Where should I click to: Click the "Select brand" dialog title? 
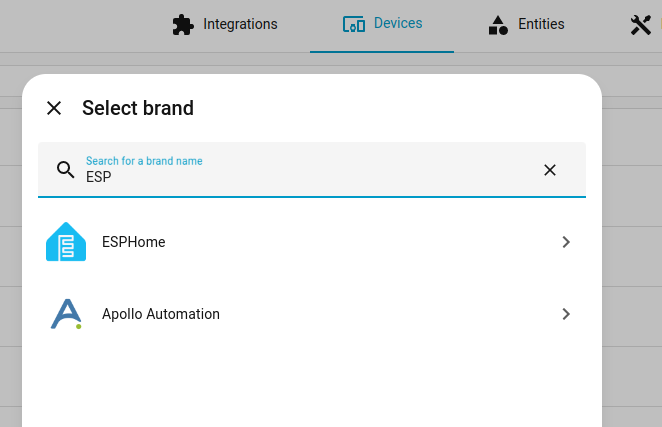138,108
